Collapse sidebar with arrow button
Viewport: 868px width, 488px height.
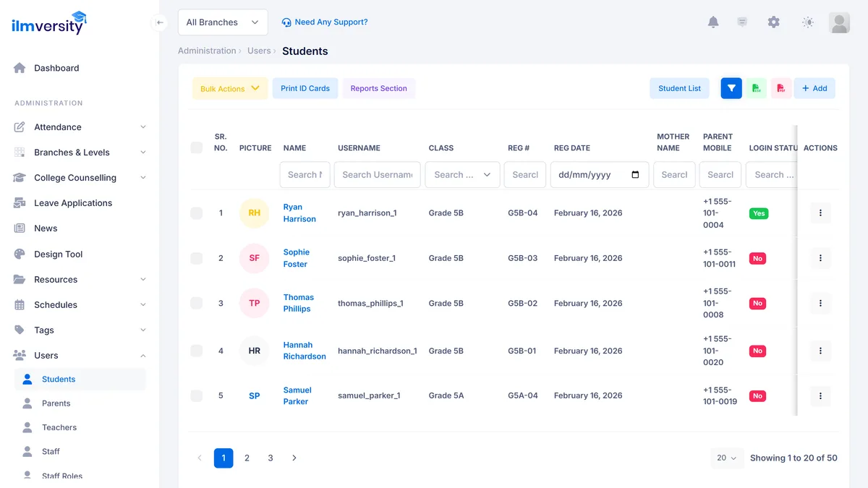tap(160, 22)
